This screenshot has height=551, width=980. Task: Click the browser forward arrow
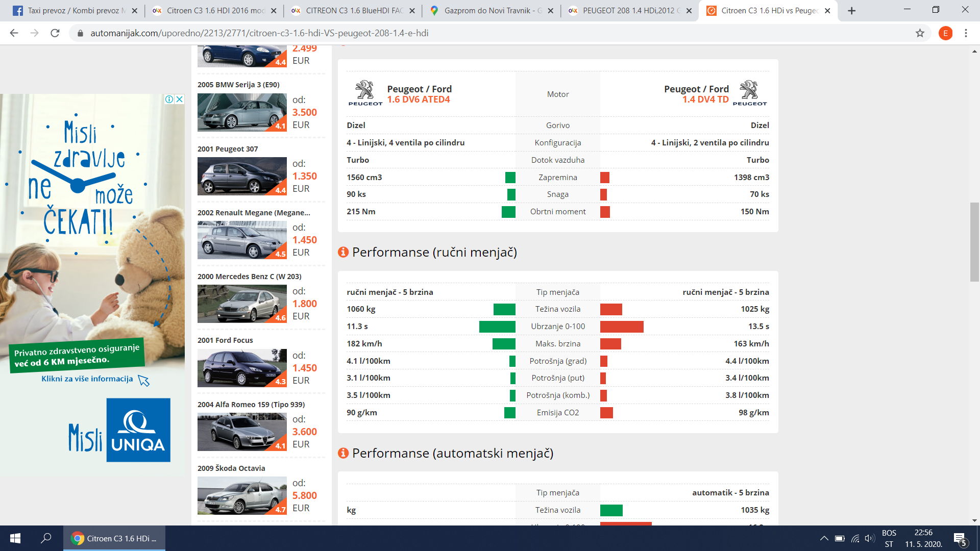tap(34, 33)
